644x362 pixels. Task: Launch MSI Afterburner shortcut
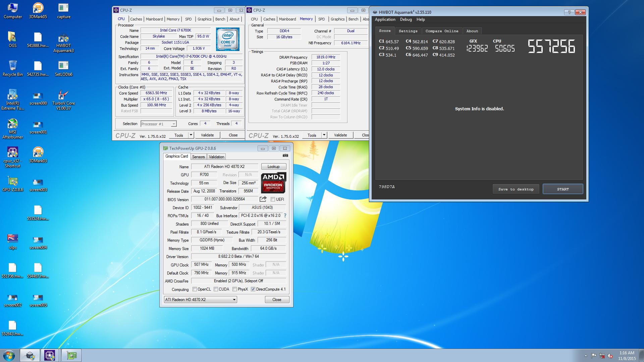click(x=12, y=128)
